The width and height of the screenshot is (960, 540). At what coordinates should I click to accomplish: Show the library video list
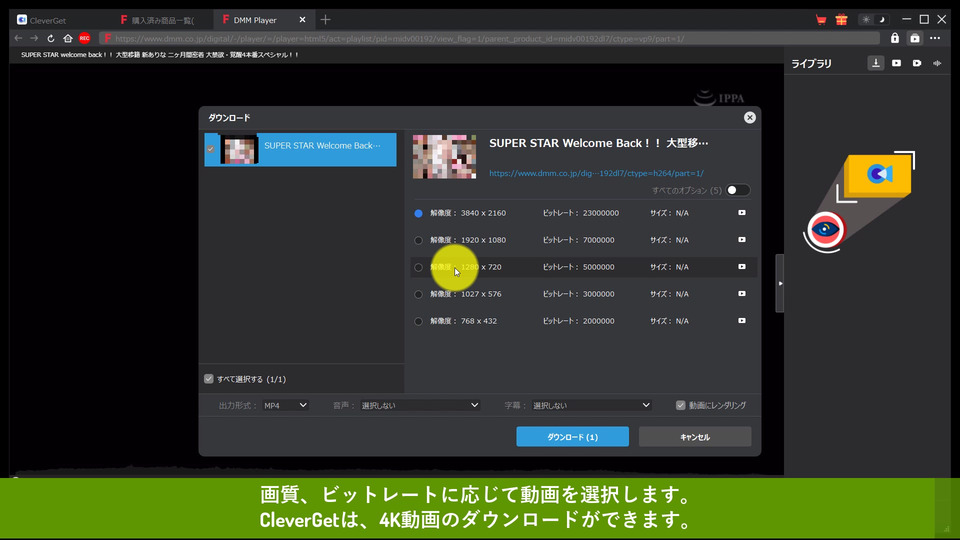[x=896, y=63]
